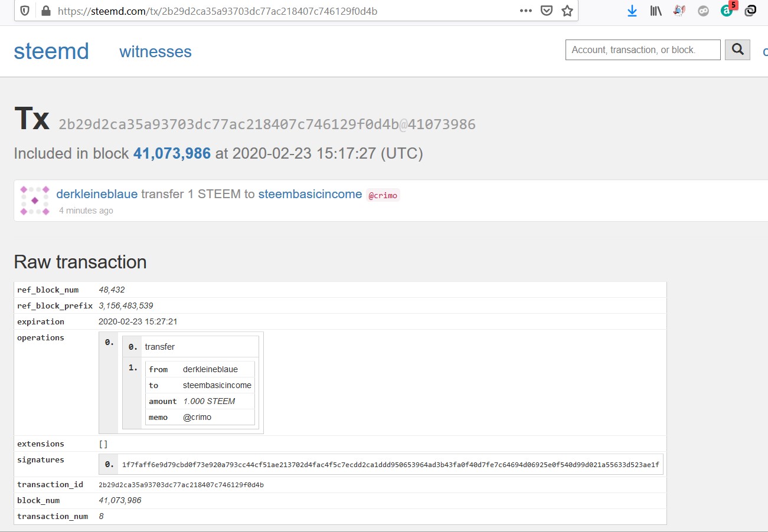Go to steemd home logo
Screen dimensions: 768x532
click(51, 52)
